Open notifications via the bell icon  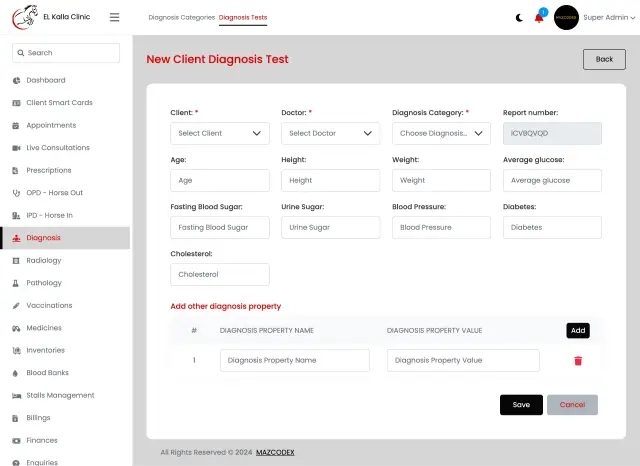(539, 18)
